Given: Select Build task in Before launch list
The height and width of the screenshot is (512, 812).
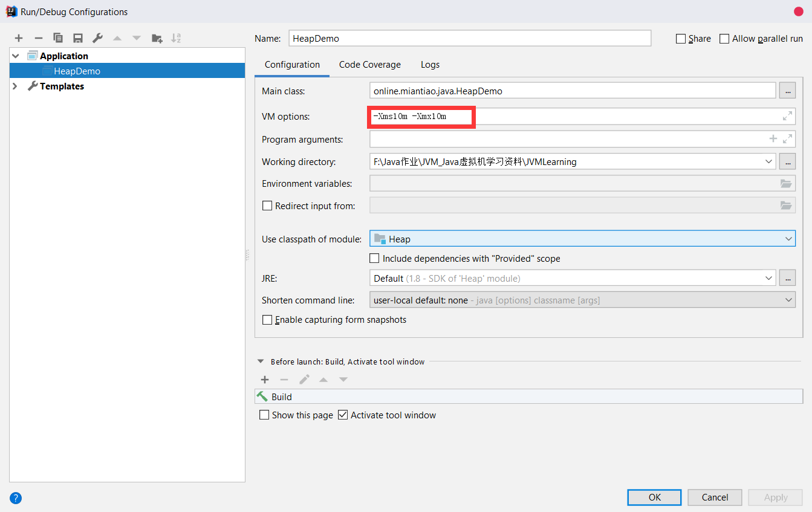Looking at the screenshot, I should [x=528, y=397].
